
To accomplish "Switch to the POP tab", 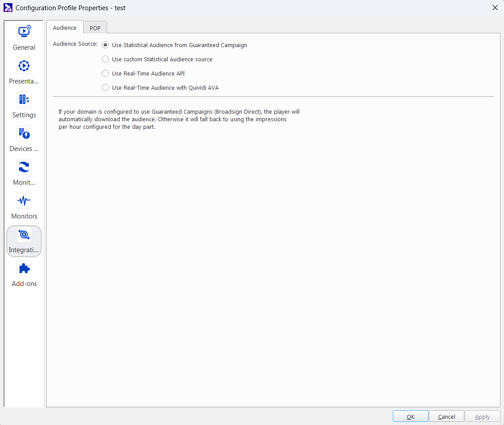I will click(95, 28).
